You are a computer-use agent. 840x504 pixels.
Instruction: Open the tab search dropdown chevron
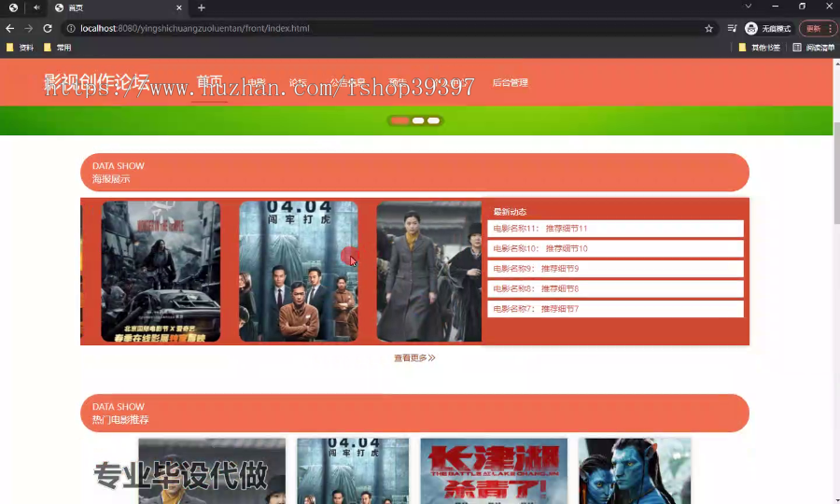click(x=748, y=7)
